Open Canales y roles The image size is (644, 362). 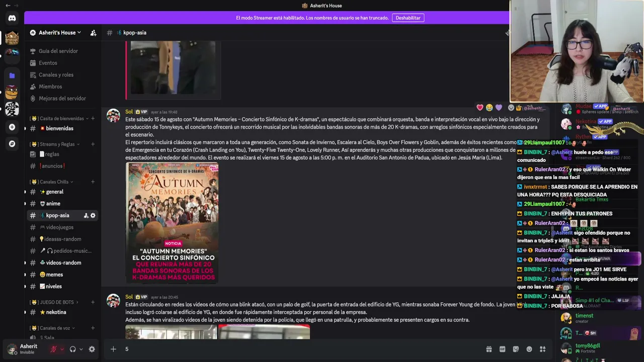56,75
